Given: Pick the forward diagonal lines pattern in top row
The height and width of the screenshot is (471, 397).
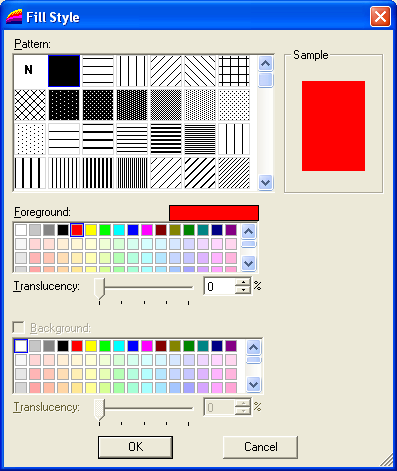Looking at the screenshot, I should point(166,71).
